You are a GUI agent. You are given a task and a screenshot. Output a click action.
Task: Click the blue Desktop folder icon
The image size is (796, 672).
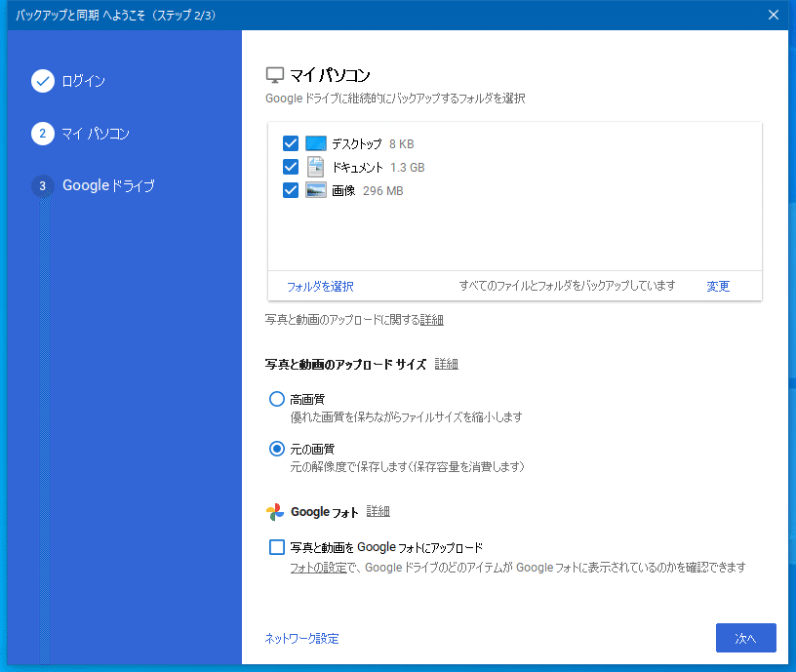(x=315, y=142)
